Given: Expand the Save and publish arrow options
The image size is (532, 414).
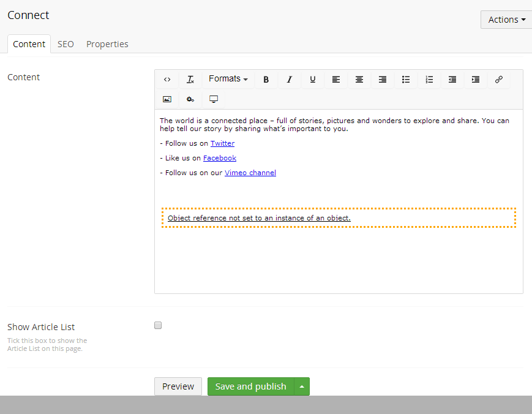Looking at the screenshot, I should click(x=302, y=386).
